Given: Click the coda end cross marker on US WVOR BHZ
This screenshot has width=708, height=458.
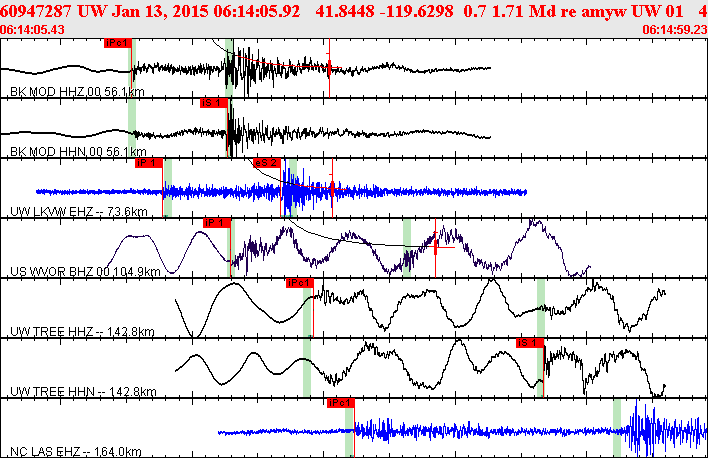Looking at the screenshot, I should (x=435, y=247).
